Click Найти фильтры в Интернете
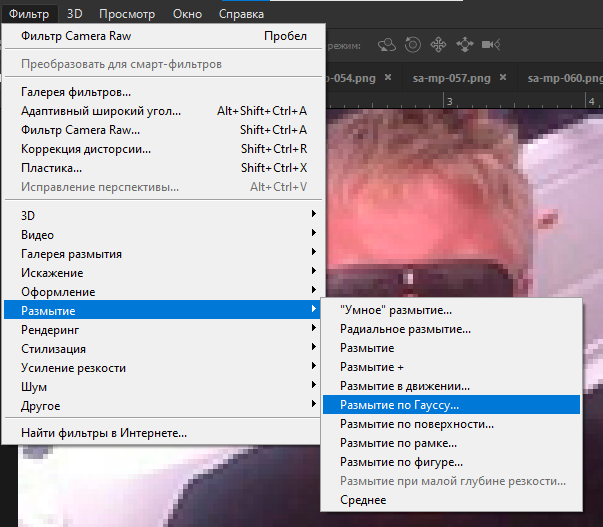The image size is (603, 527). (x=104, y=433)
